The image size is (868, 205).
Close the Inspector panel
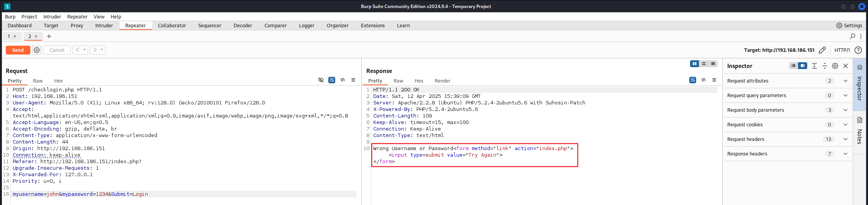(x=846, y=66)
